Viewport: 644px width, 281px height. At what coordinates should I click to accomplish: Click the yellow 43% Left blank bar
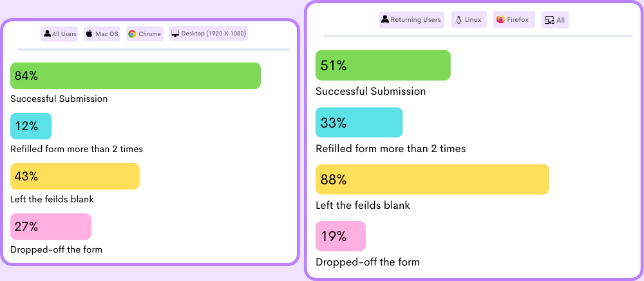point(75,176)
